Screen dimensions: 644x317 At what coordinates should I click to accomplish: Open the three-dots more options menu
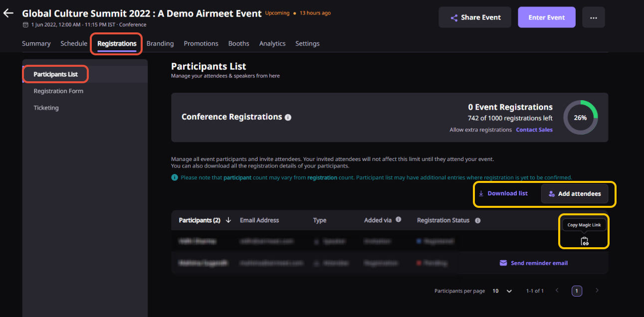(593, 17)
